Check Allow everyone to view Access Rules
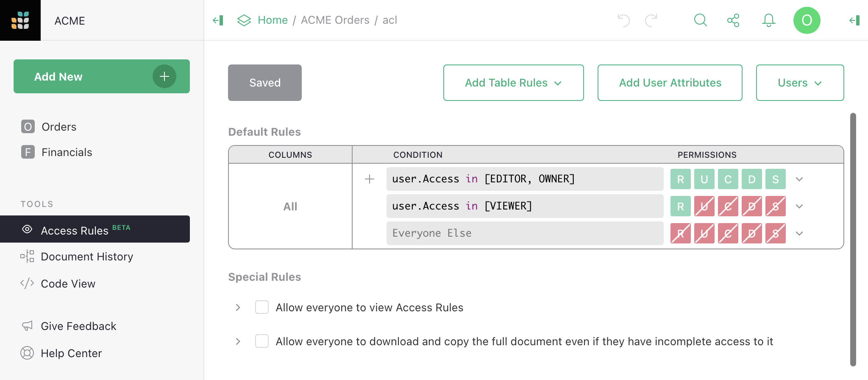 (x=262, y=307)
